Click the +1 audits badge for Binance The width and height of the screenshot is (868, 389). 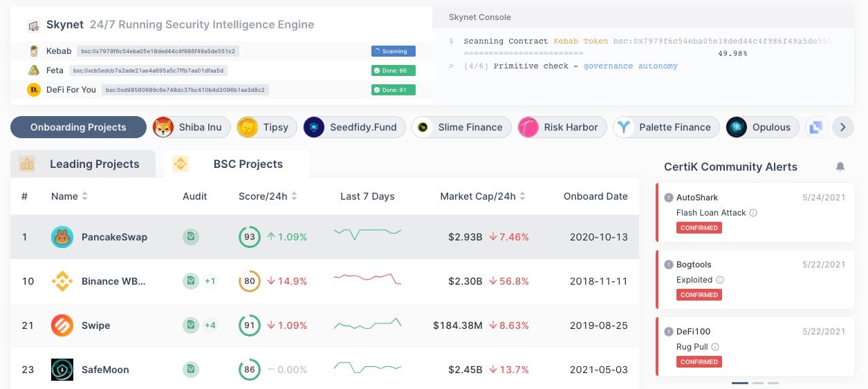tap(210, 281)
